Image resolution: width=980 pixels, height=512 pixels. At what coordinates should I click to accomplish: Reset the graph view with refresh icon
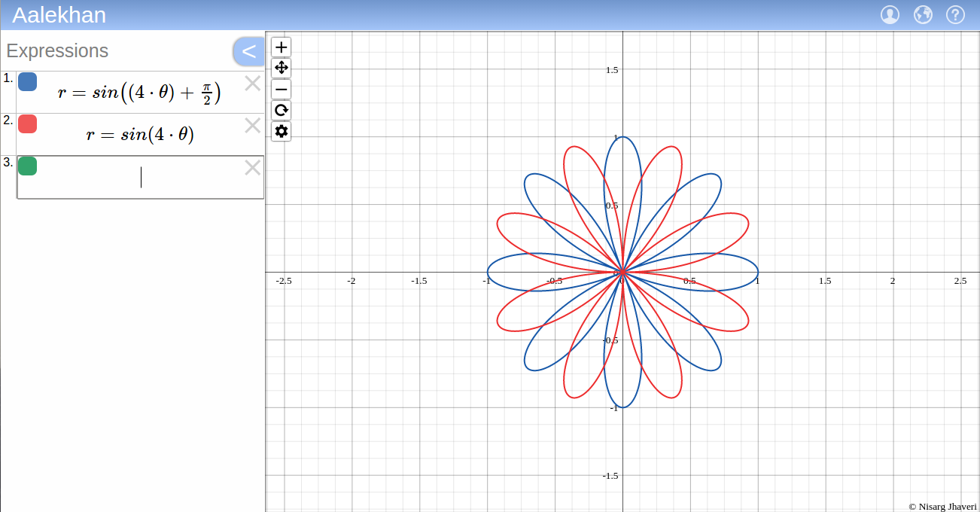tap(281, 111)
